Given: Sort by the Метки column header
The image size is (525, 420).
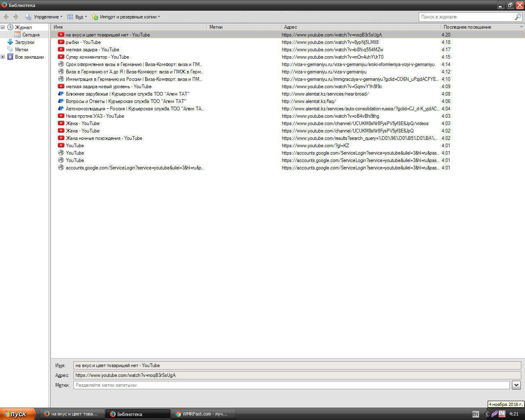Looking at the screenshot, I should tap(244, 27).
